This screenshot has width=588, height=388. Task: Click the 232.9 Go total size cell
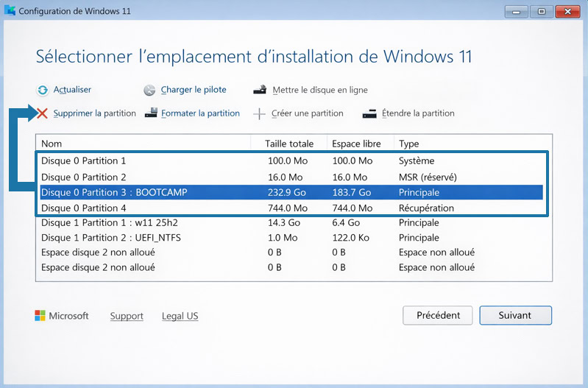click(287, 192)
